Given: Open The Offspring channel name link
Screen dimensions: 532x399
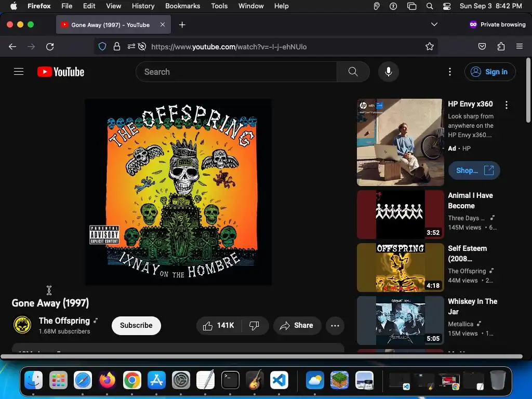Looking at the screenshot, I should (64, 321).
